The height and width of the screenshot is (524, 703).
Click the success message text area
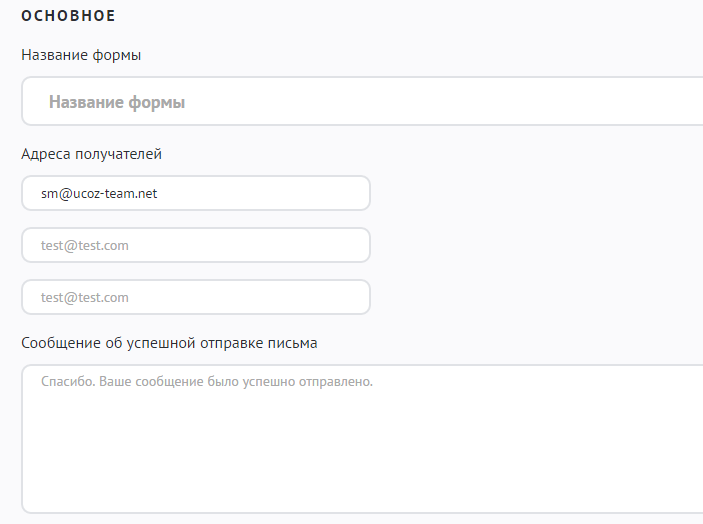coord(360,438)
